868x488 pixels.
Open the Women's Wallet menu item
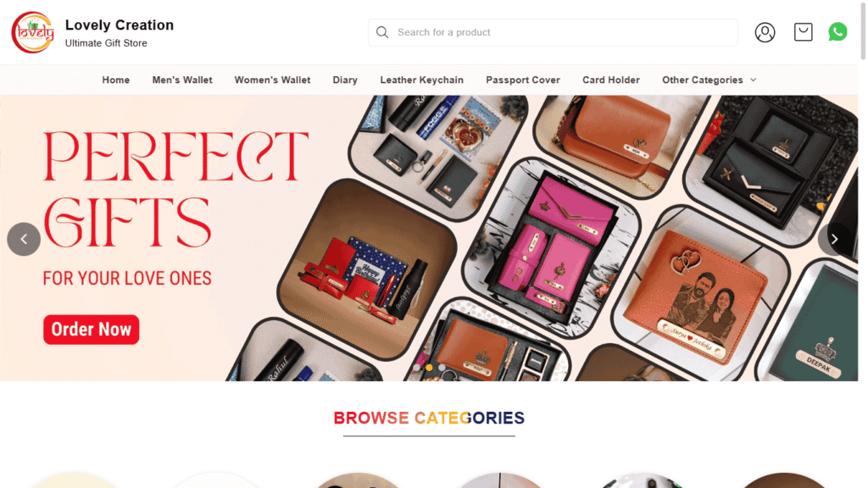coord(272,80)
